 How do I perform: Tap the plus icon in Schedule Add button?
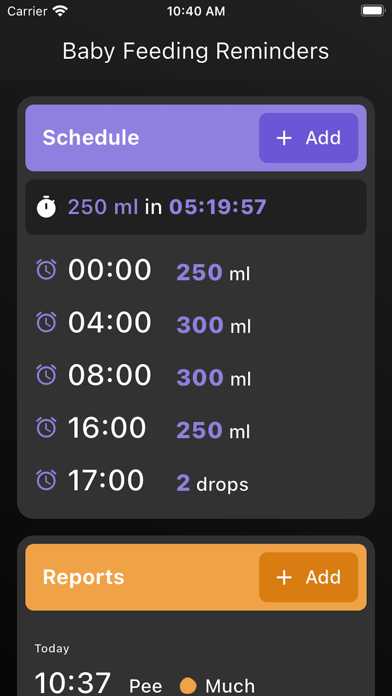(x=284, y=138)
